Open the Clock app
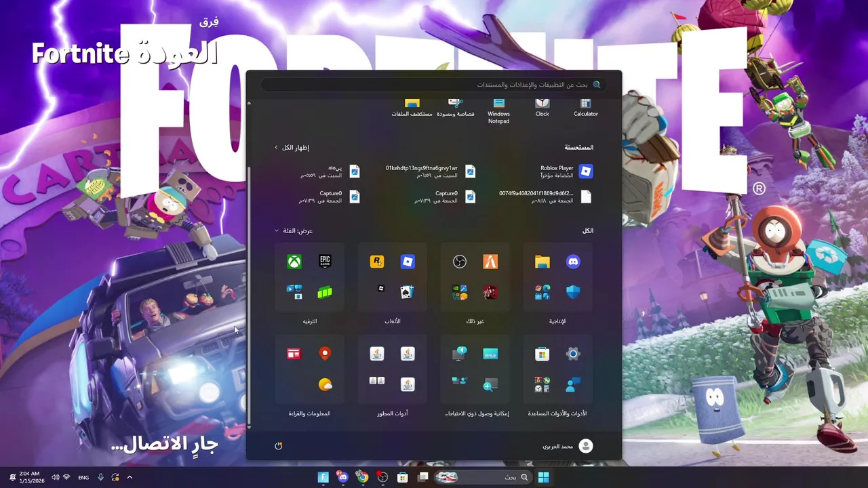868x488 pixels. pos(542,108)
